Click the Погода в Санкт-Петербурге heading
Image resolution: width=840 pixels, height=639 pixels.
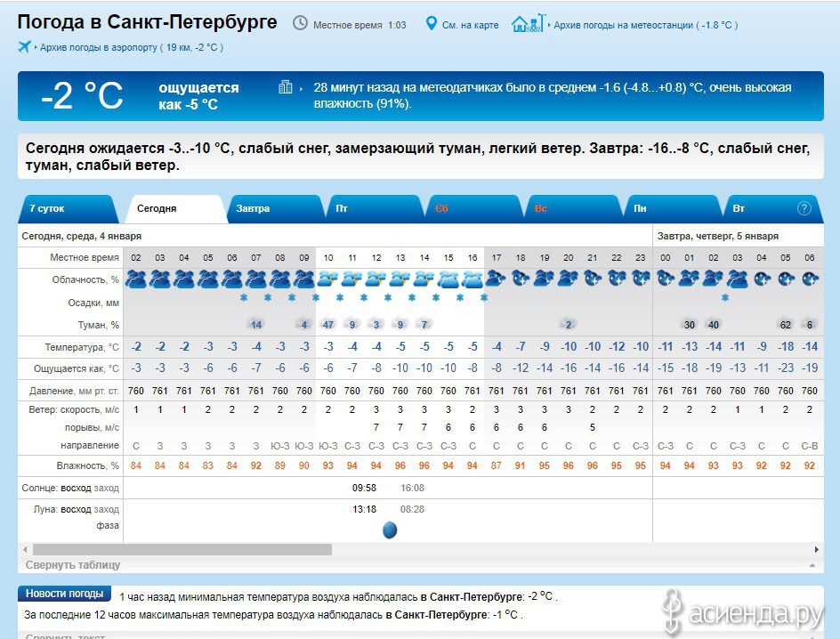point(148,22)
